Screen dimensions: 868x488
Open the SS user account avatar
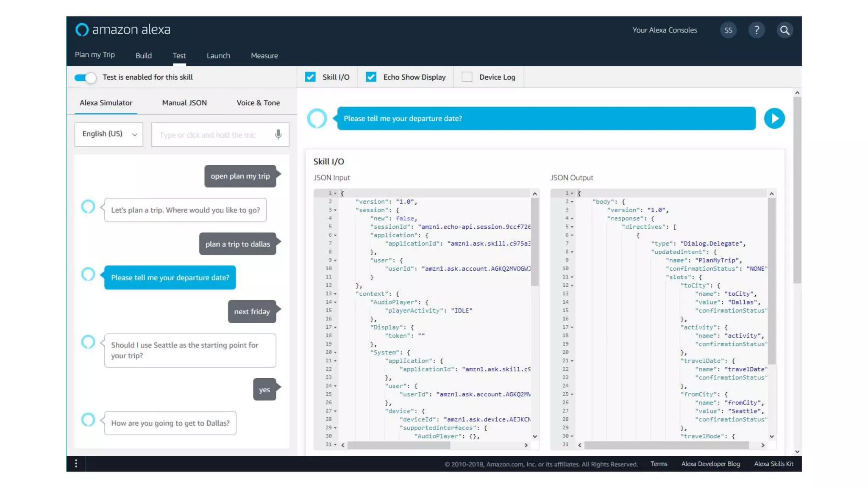coord(728,30)
